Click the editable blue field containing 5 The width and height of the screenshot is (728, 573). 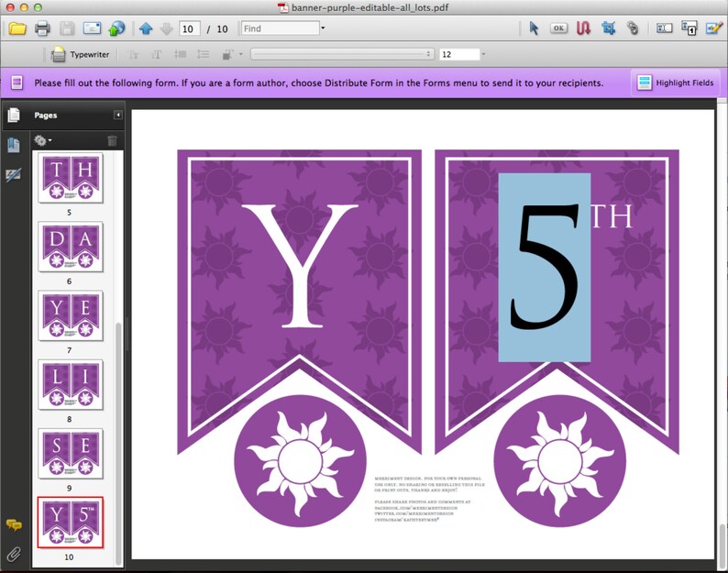point(544,268)
